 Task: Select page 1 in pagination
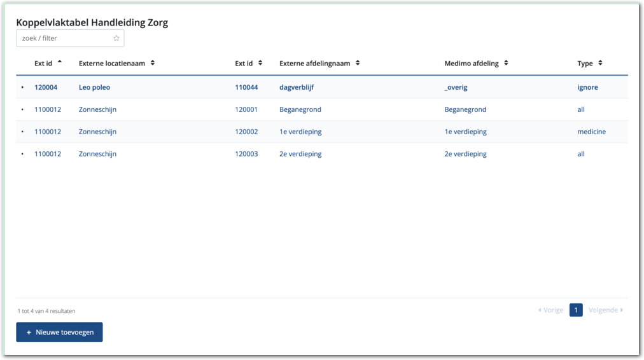click(x=576, y=310)
